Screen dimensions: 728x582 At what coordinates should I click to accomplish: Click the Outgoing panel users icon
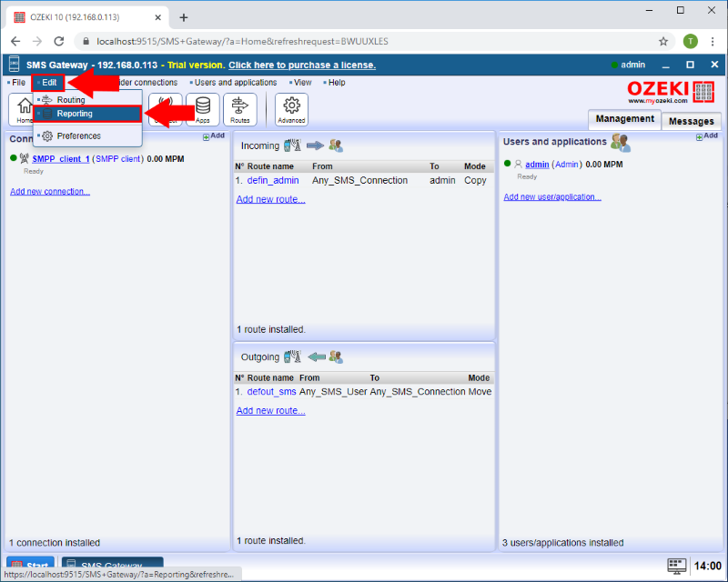(336, 356)
